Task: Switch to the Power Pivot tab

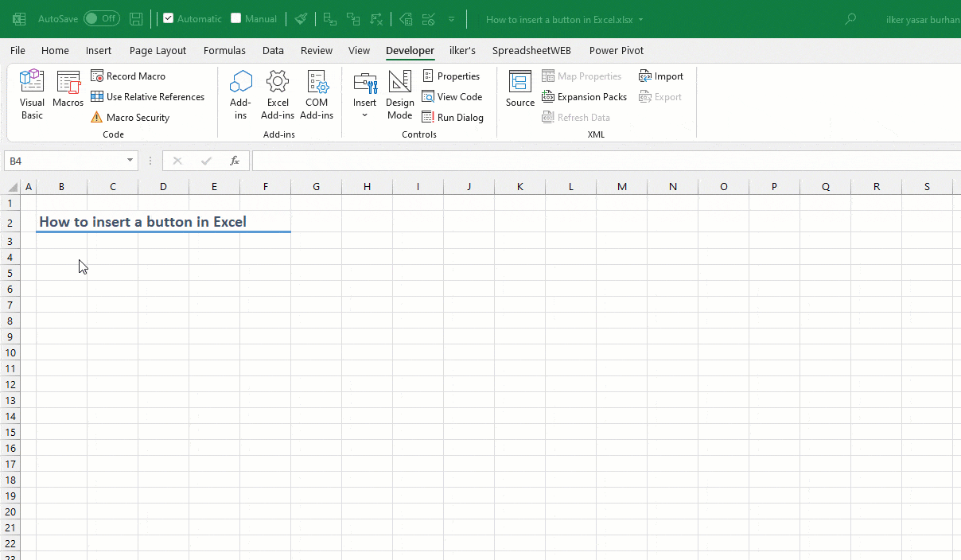Action: pos(617,50)
